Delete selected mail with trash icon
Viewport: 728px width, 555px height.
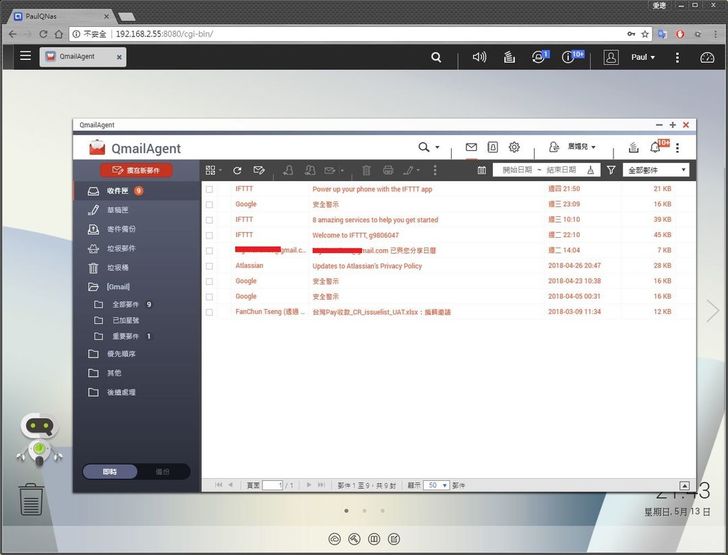click(x=366, y=170)
